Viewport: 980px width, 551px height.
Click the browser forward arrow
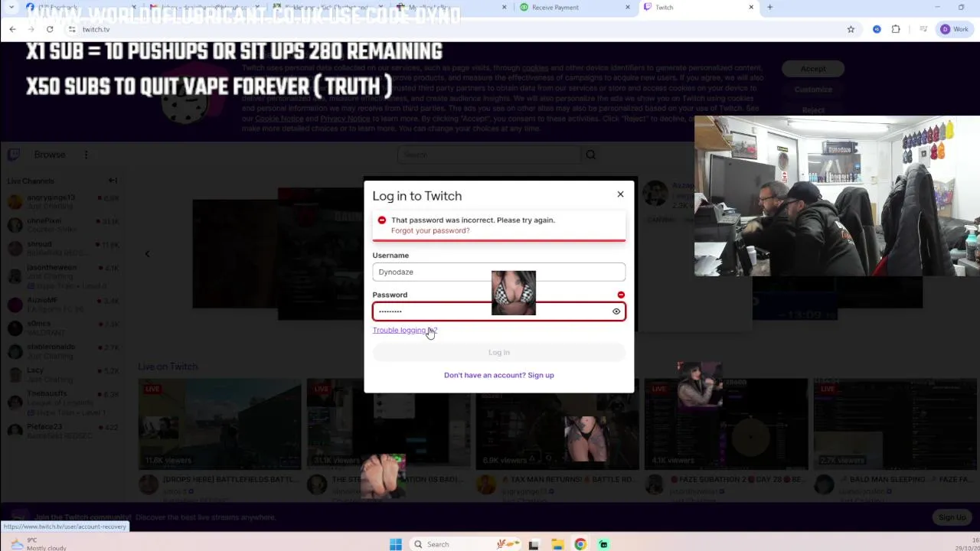click(31, 29)
